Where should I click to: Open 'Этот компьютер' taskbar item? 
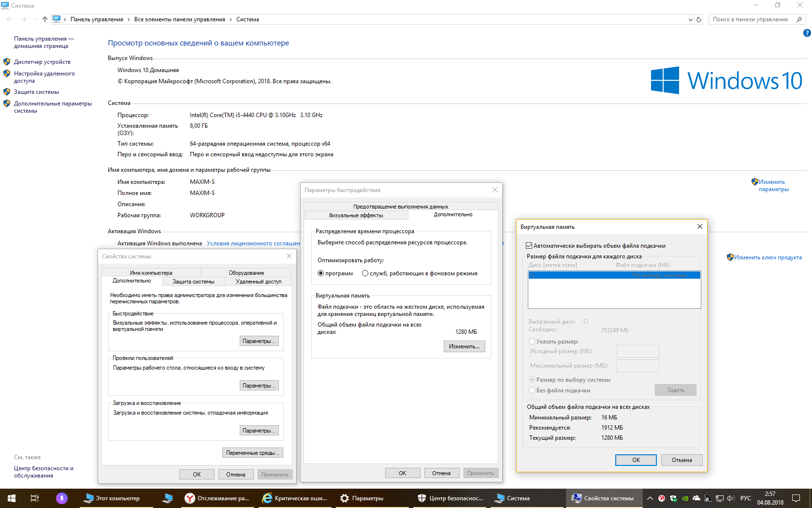(116, 498)
